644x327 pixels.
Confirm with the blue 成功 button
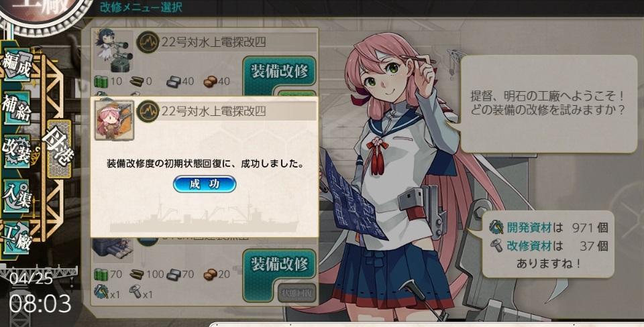[x=205, y=184]
